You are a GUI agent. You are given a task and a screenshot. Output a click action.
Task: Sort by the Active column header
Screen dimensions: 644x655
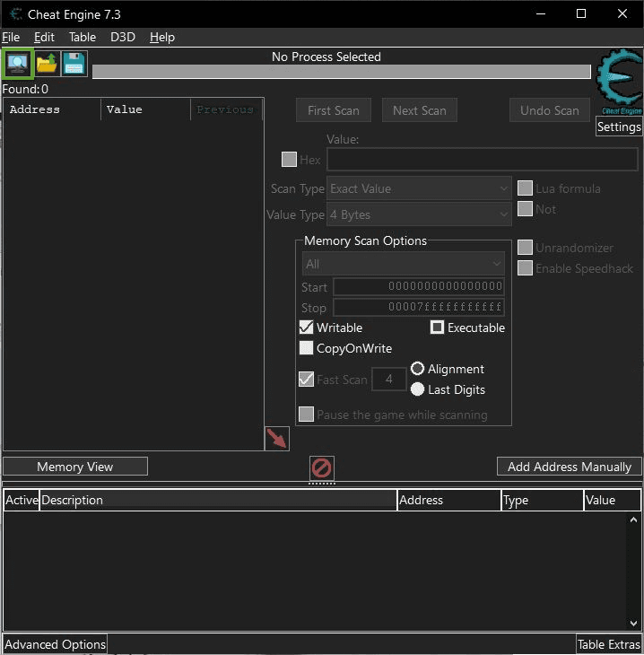22,500
